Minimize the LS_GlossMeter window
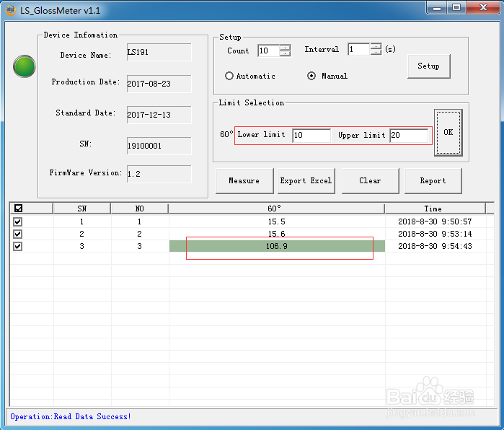This screenshot has height=430, width=504. [437, 8]
